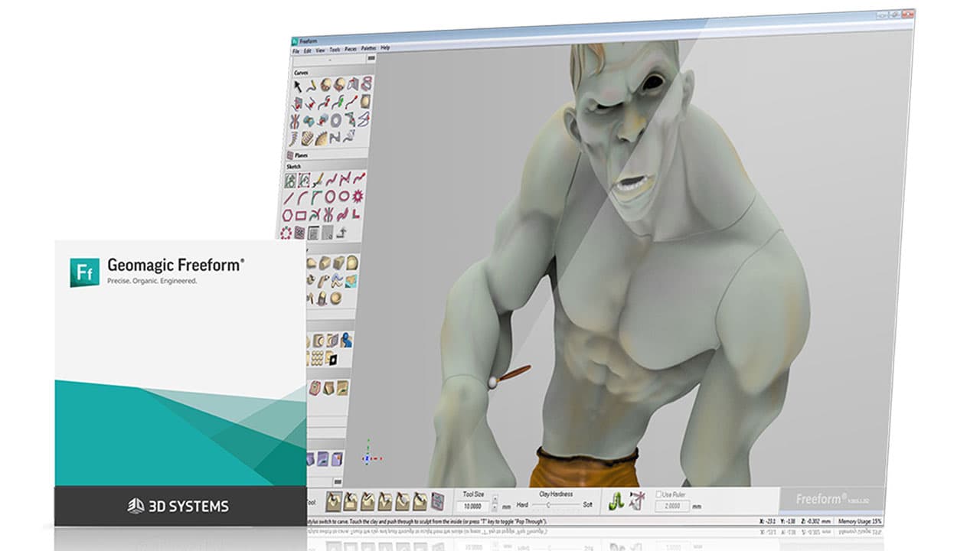The height and width of the screenshot is (551, 980).
Task: Collapse the Sketch palette section
Action: pyautogui.click(x=296, y=166)
